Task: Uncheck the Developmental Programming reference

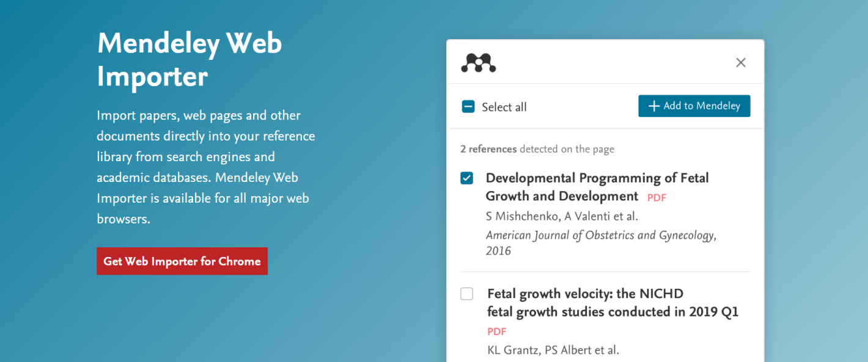Action: (466, 178)
